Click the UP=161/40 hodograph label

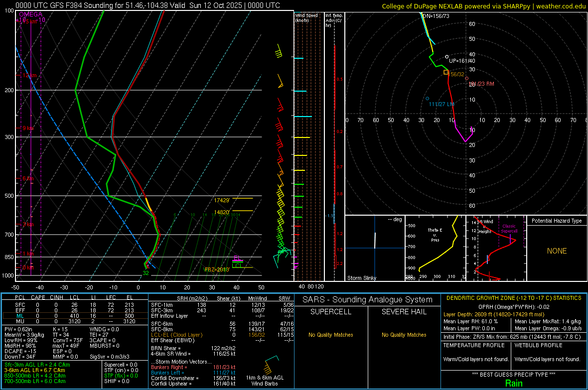[462, 61]
